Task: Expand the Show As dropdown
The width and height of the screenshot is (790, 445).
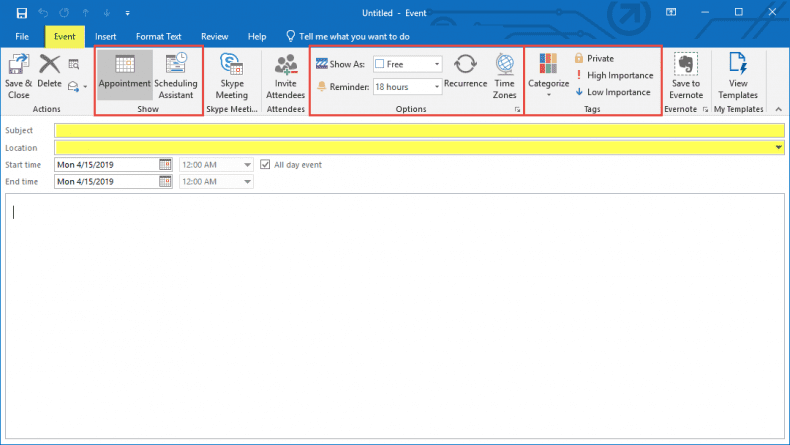Action: pyautogui.click(x=437, y=64)
